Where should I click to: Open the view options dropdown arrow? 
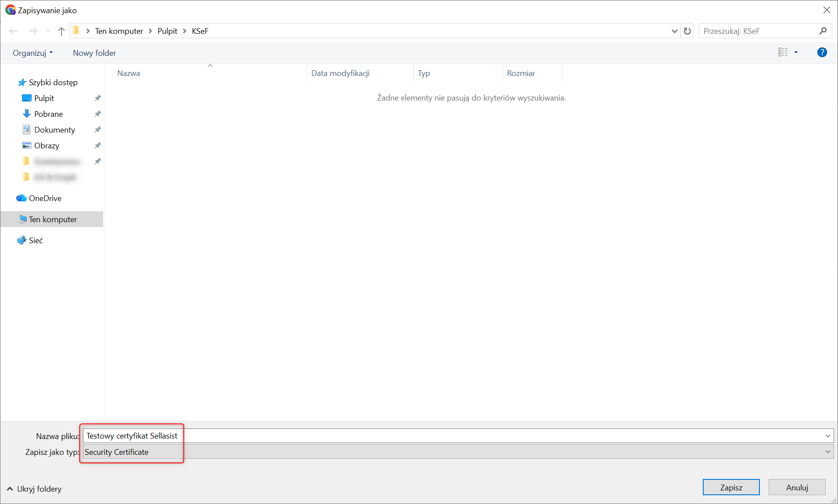tap(796, 53)
